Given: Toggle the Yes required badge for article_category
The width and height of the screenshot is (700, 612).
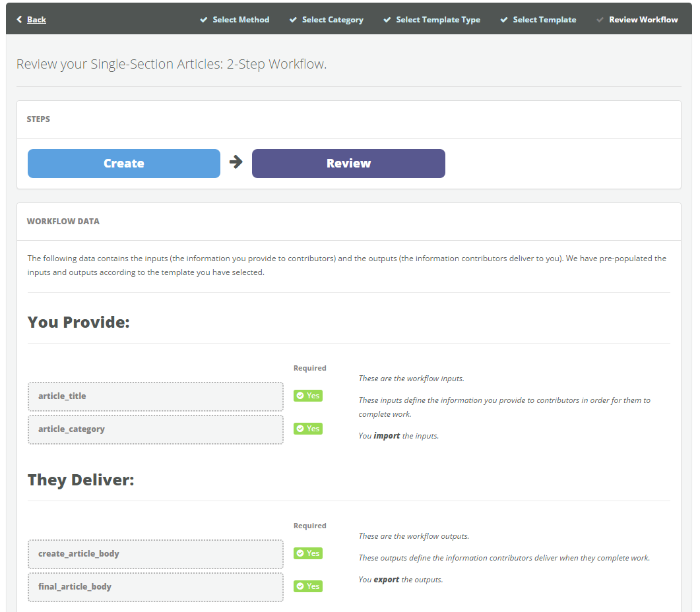Looking at the screenshot, I should pos(308,429).
